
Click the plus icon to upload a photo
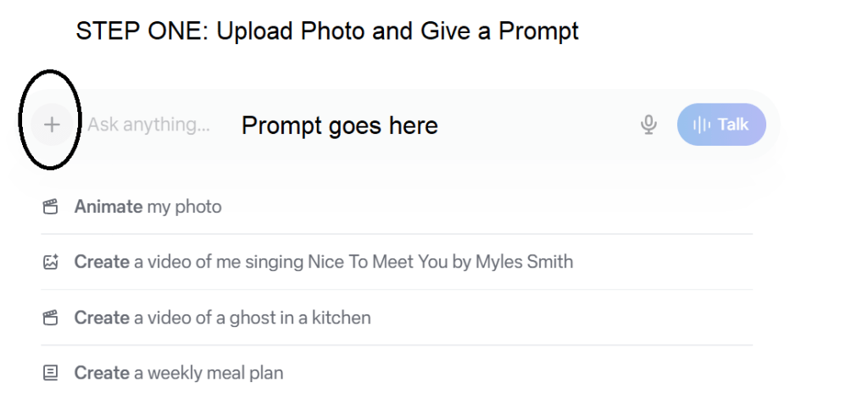pyautogui.click(x=52, y=125)
